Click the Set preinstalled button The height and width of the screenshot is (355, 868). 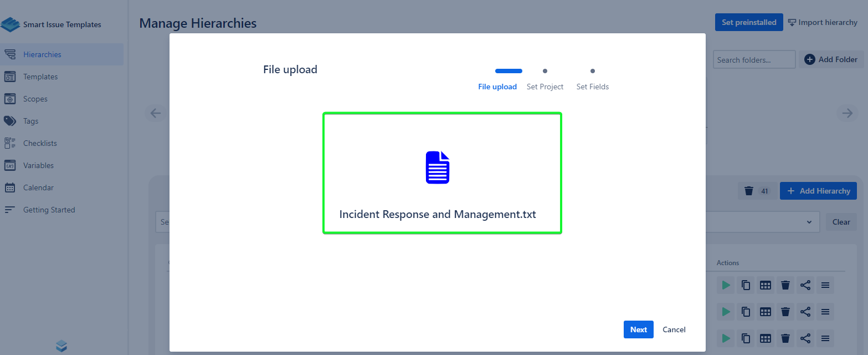point(748,22)
